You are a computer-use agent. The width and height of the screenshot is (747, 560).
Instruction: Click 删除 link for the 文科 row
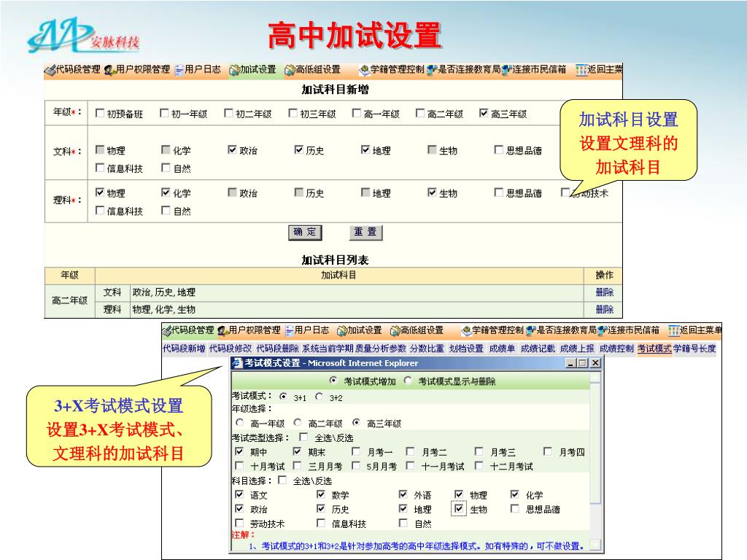point(604,292)
